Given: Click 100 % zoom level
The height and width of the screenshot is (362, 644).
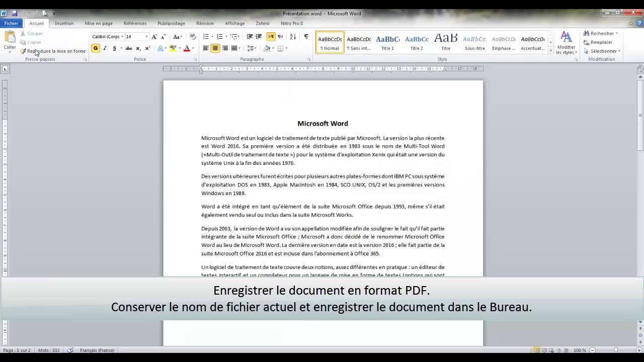Looking at the screenshot, I should tap(580, 350).
